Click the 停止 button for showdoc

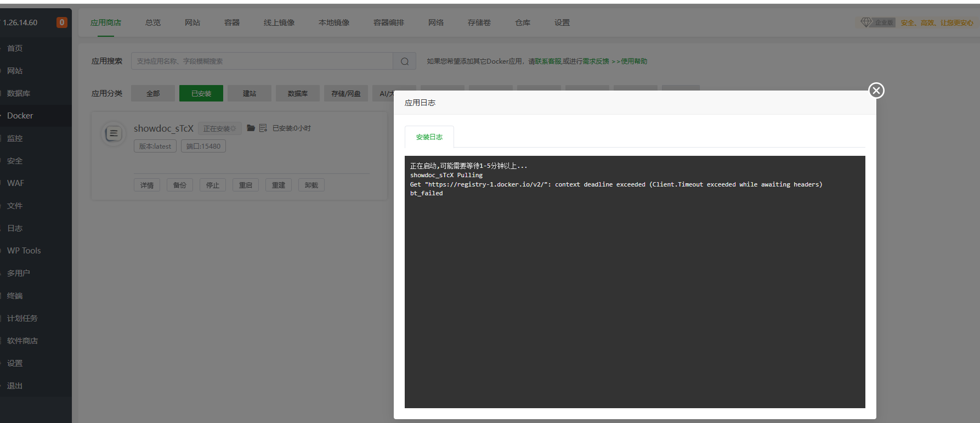tap(212, 185)
